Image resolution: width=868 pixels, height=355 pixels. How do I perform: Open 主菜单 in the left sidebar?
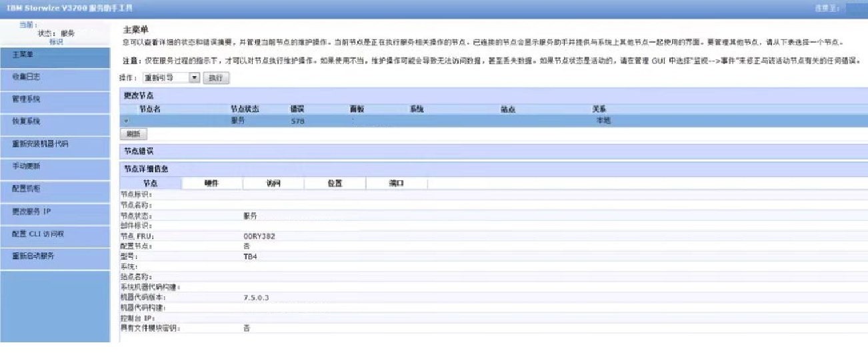click(x=55, y=56)
